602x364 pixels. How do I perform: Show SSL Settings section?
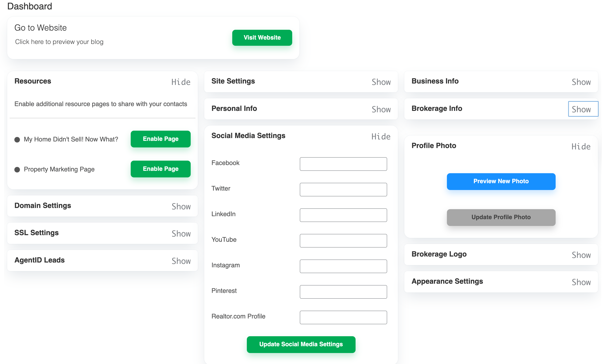[x=181, y=234]
